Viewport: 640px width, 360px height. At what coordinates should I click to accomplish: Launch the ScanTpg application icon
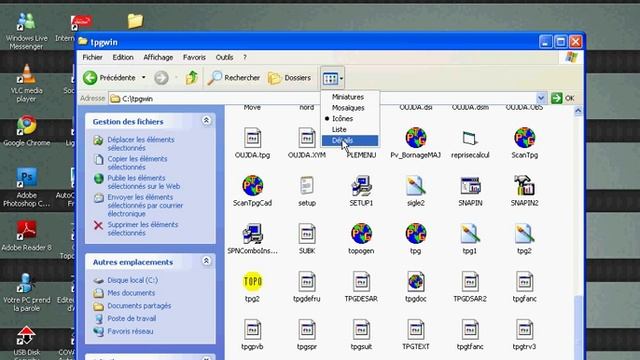point(524,138)
